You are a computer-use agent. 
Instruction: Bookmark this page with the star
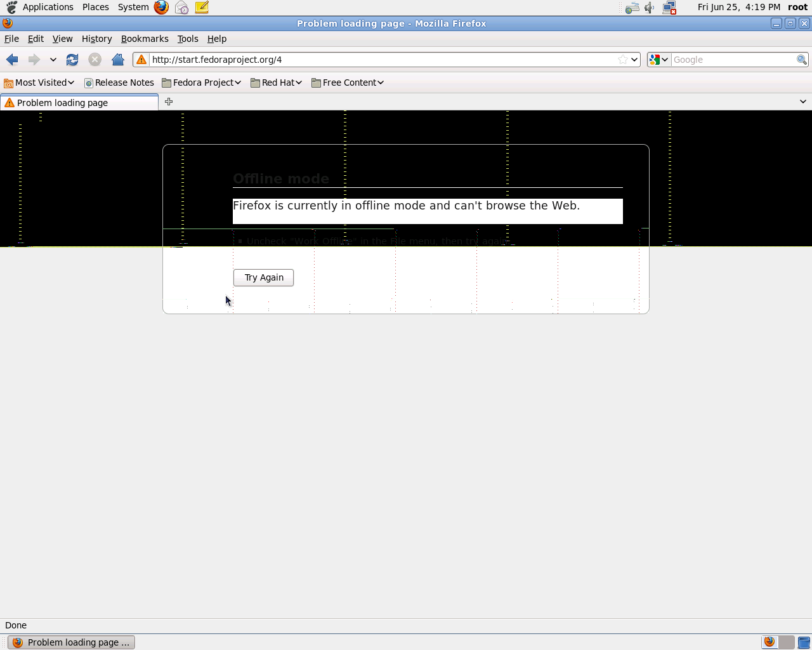(622, 60)
